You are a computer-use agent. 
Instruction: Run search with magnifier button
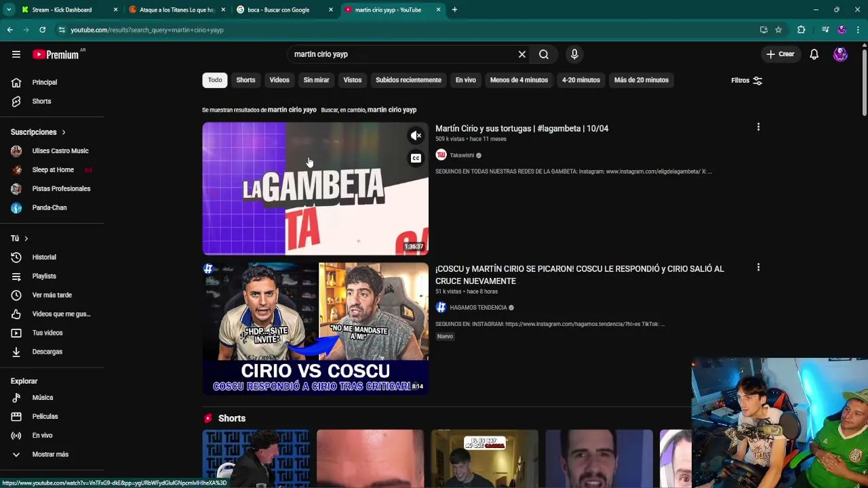(x=544, y=54)
